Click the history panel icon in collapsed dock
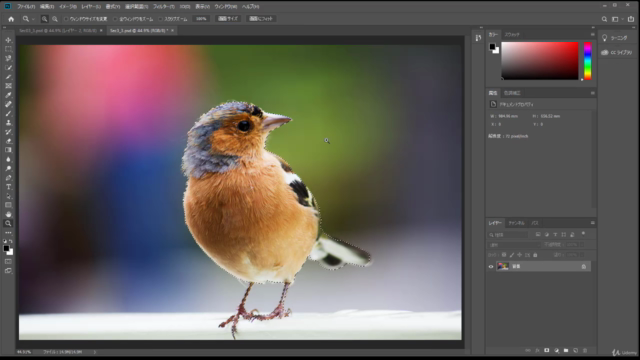The height and width of the screenshot is (360, 640). [x=478, y=38]
